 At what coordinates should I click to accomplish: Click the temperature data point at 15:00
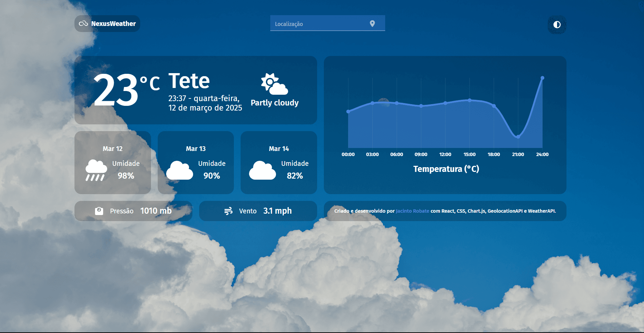click(x=469, y=100)
